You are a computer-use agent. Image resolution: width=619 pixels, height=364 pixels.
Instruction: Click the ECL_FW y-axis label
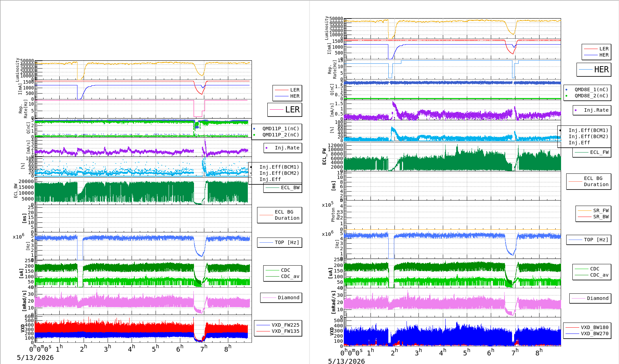tap(324, 156)
